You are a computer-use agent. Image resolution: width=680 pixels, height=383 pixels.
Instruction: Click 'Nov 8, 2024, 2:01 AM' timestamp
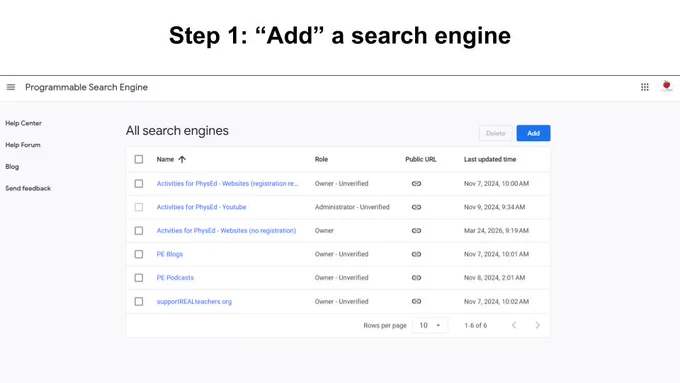[x=494, y=278]
